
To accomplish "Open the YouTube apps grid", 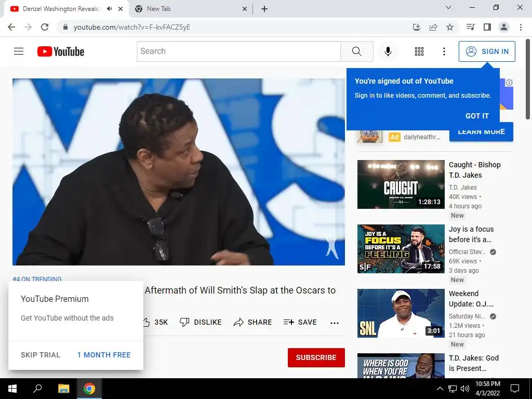I will pyautogui.click(x=419, y=51).
